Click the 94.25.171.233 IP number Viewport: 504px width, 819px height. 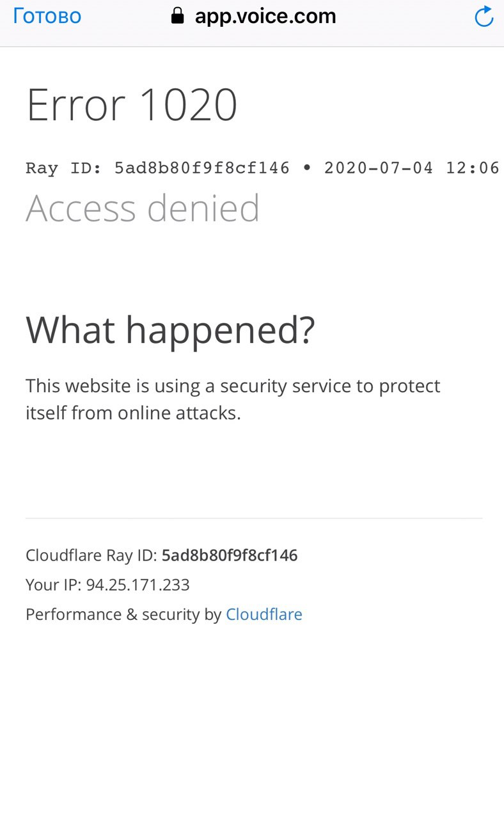point(138,585)
